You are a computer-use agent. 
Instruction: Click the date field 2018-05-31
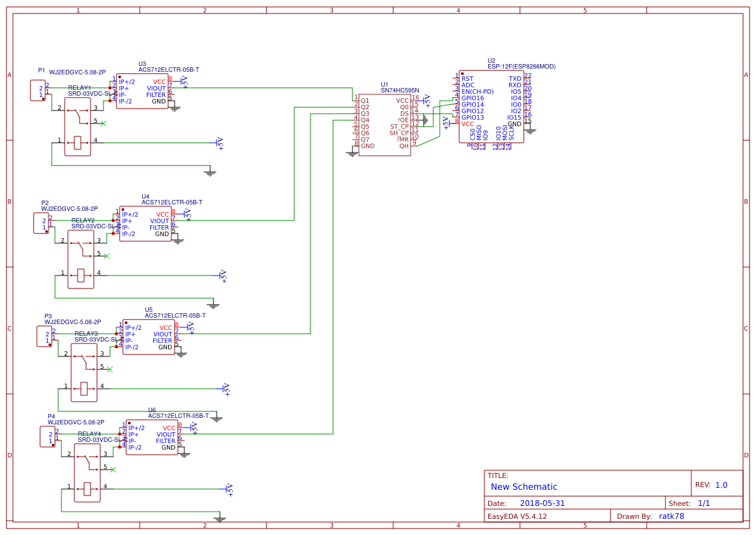point(542,503)
